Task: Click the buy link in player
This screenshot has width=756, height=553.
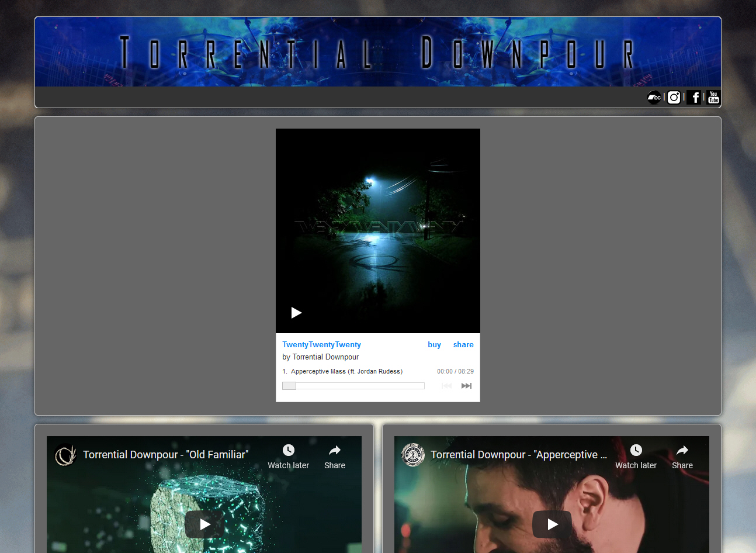Action: (434, 345)
